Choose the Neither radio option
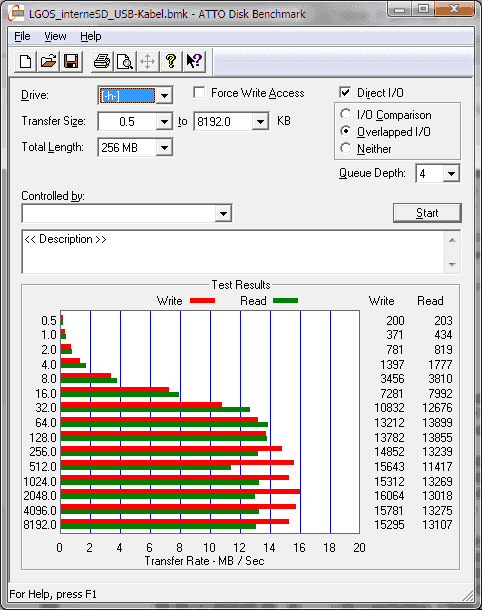The height and width of the screenshot is (610, 482). tap(345, 148)
